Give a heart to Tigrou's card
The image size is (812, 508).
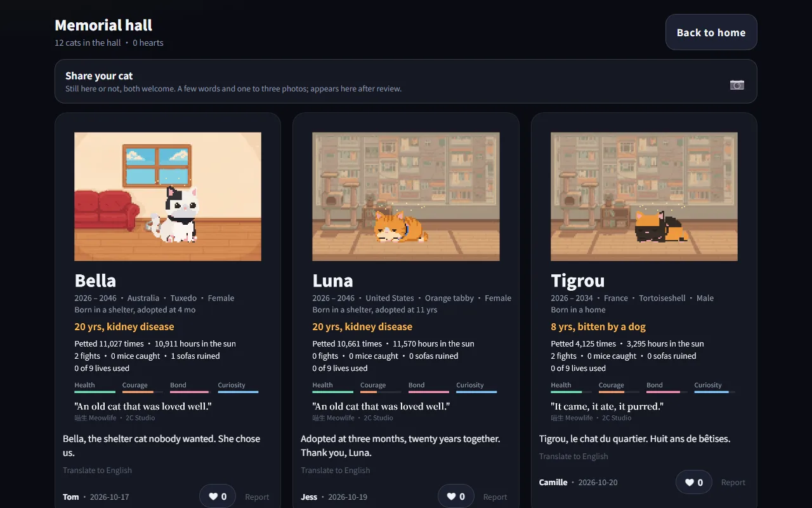click(x=694, y=482)
